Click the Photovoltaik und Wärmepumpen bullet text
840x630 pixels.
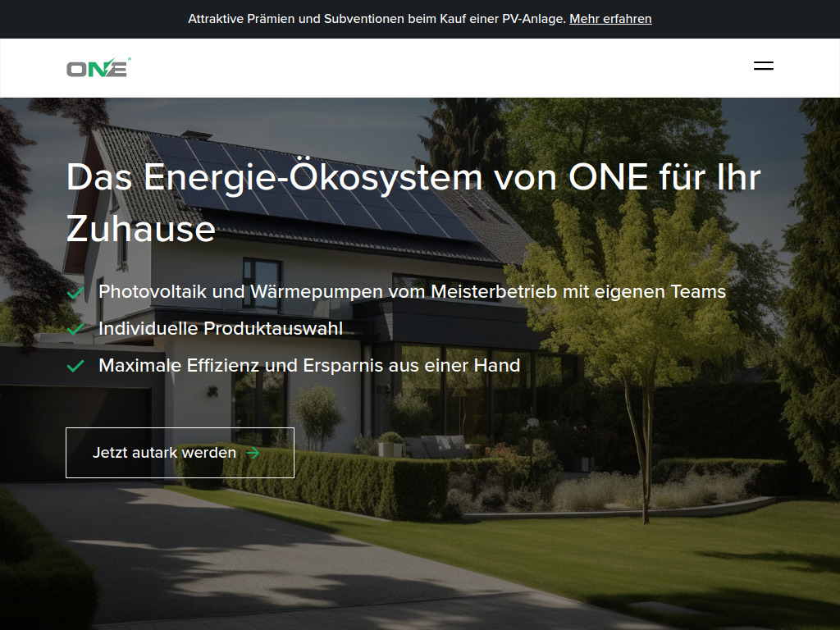point(411,290)
